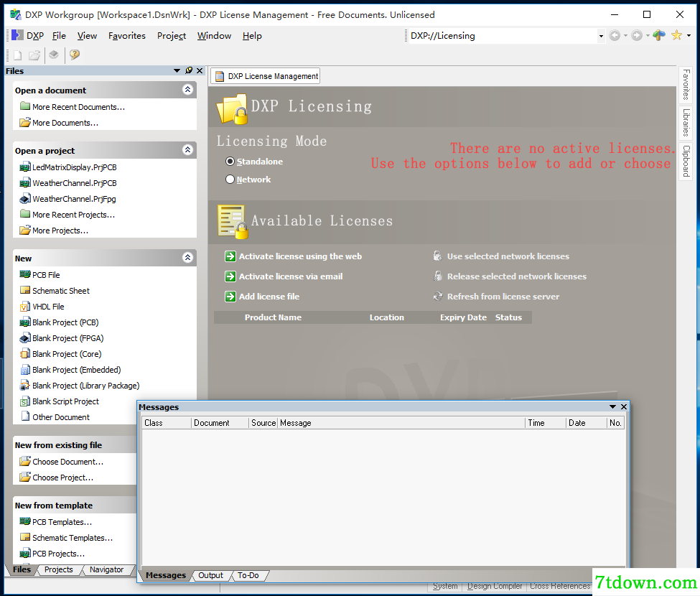Open the Files panel dropdown arrow

177,70
